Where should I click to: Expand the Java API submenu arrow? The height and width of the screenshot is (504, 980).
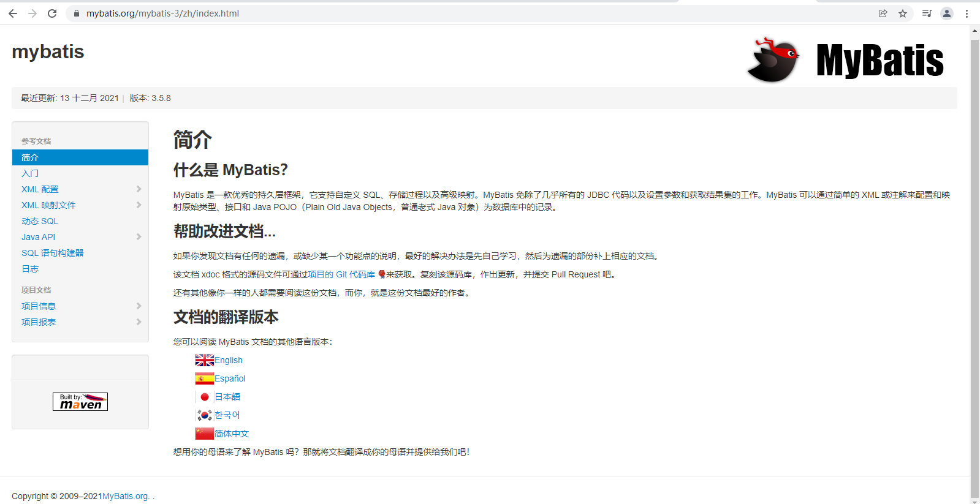pyautogui.click(x=139, y=237)
